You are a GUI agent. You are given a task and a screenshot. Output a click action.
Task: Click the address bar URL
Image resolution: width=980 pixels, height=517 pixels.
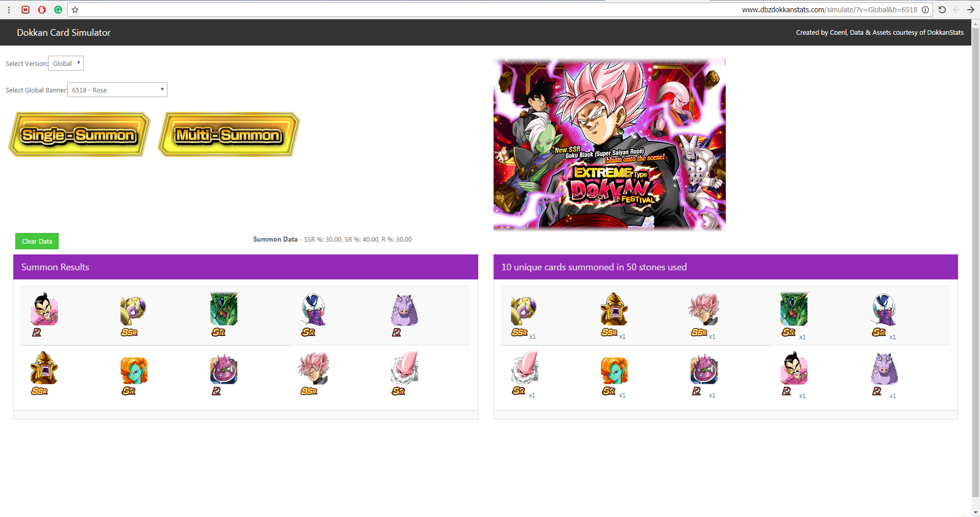829,10
